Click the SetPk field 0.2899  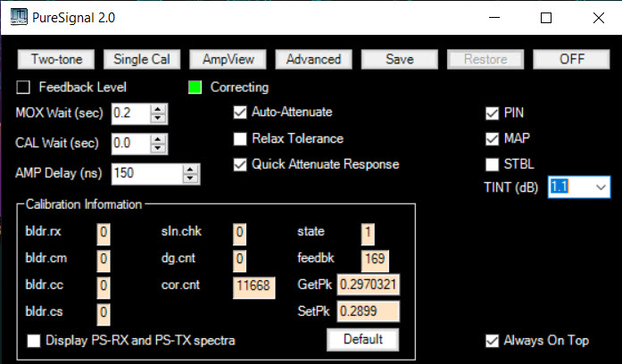pos(369,311)
